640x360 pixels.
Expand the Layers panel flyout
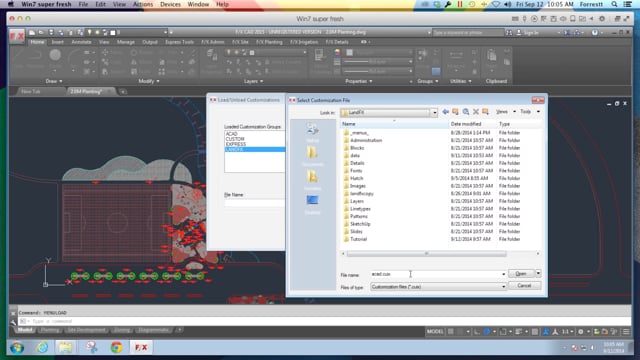pos(253,81)
